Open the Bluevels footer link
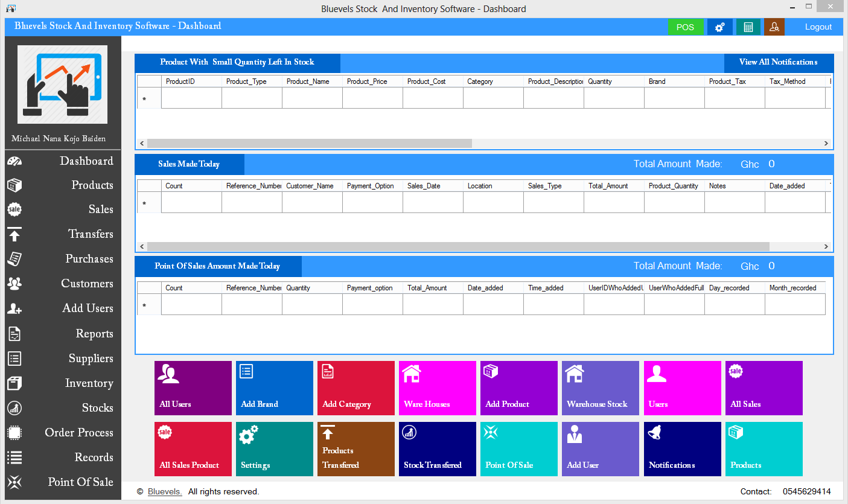This screenshot has height=504, width=848. coord(165,492)
